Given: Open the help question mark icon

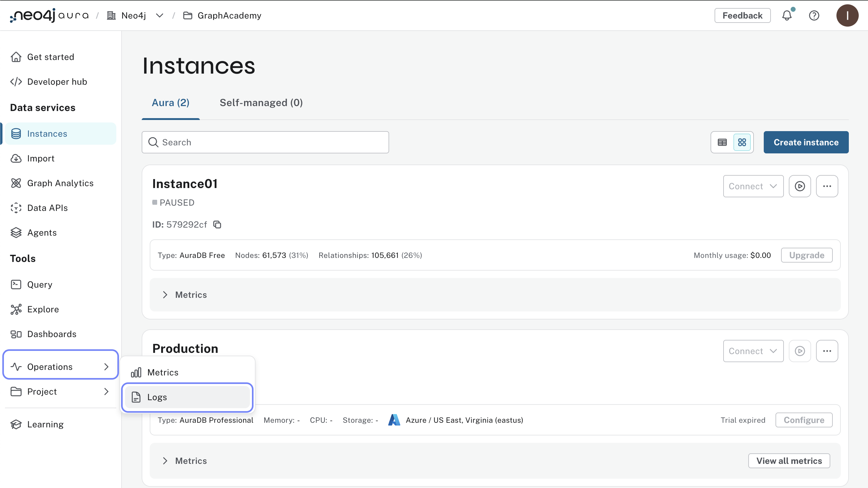Looking at the screenshot, I should (x=814, y=15).
